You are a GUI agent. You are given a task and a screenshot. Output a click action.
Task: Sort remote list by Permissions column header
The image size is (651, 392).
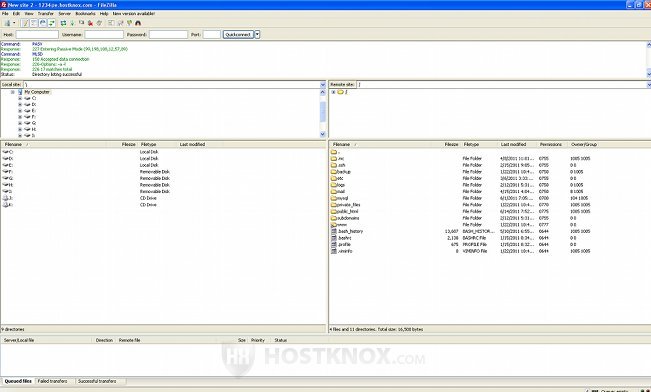coord(551,145)
